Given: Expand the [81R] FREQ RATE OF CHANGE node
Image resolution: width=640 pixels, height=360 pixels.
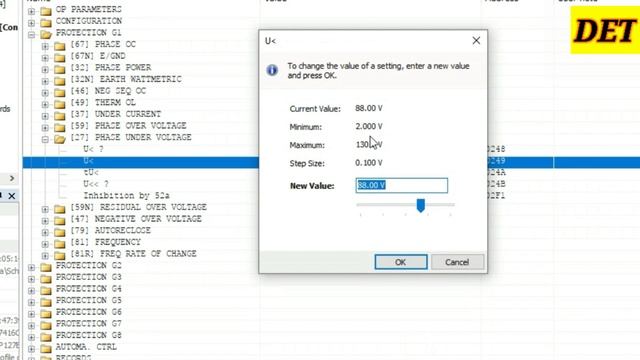Looking at the screenshot, I should pos(45,256).
